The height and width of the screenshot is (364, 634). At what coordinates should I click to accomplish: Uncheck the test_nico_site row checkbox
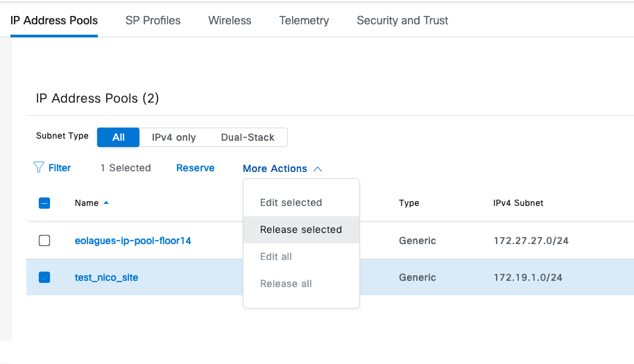click(44, 277)
